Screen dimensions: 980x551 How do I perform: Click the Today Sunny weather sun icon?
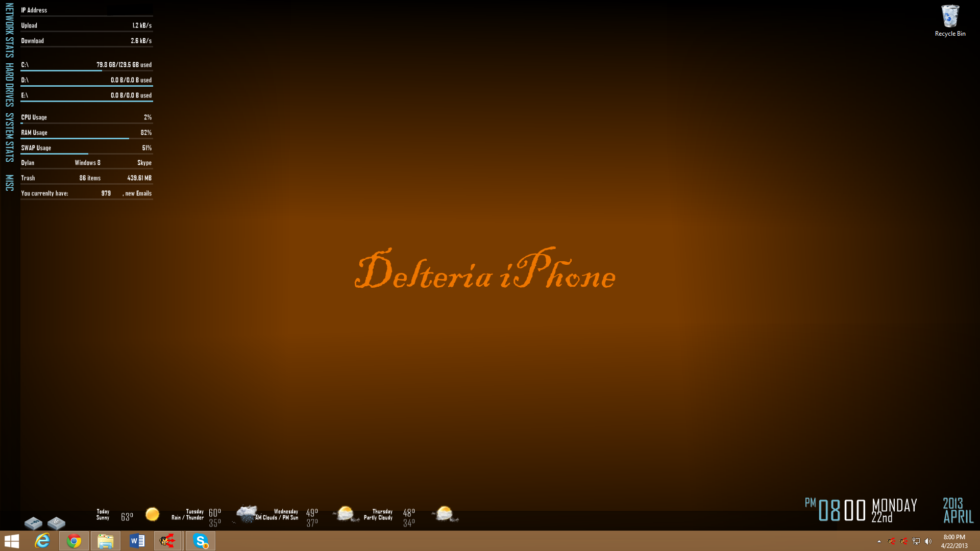[x=152, y=514]
